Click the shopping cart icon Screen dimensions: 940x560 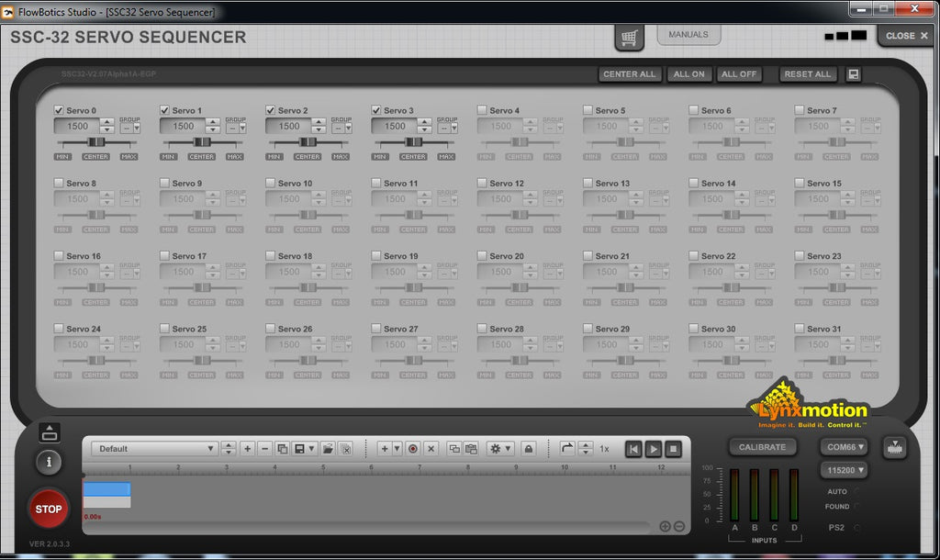[629, 38]
